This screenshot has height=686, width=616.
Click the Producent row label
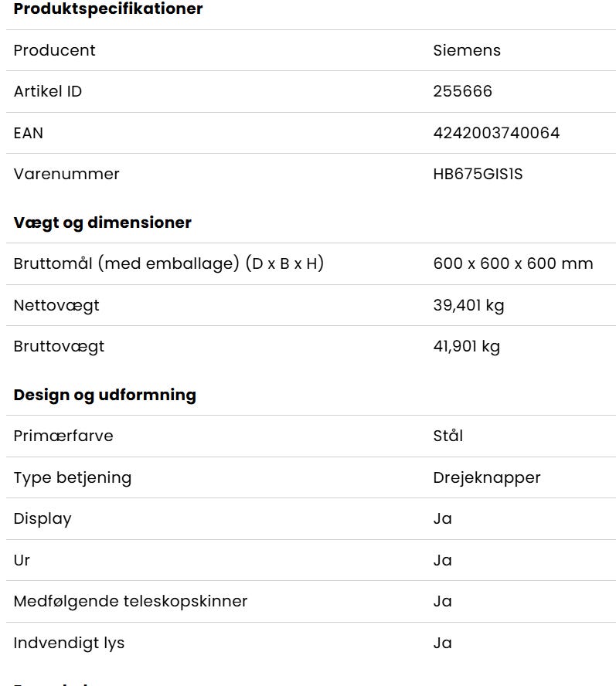pos(54,50)
